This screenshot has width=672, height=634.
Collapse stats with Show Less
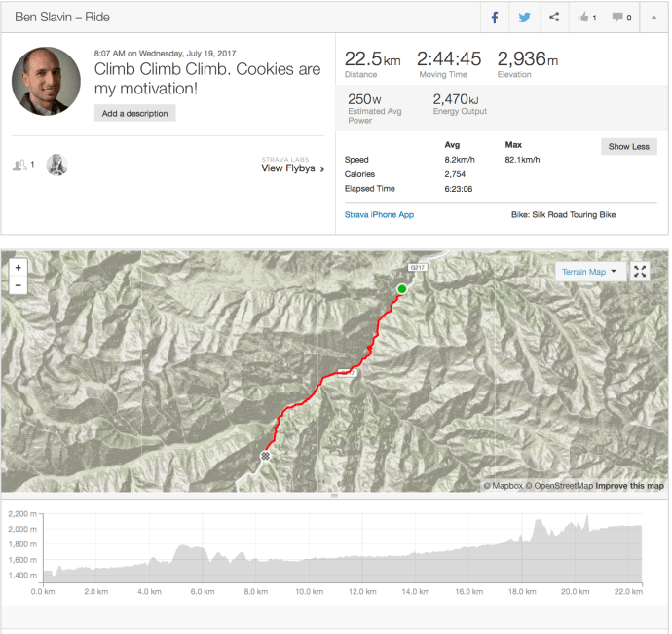point(628,147)
